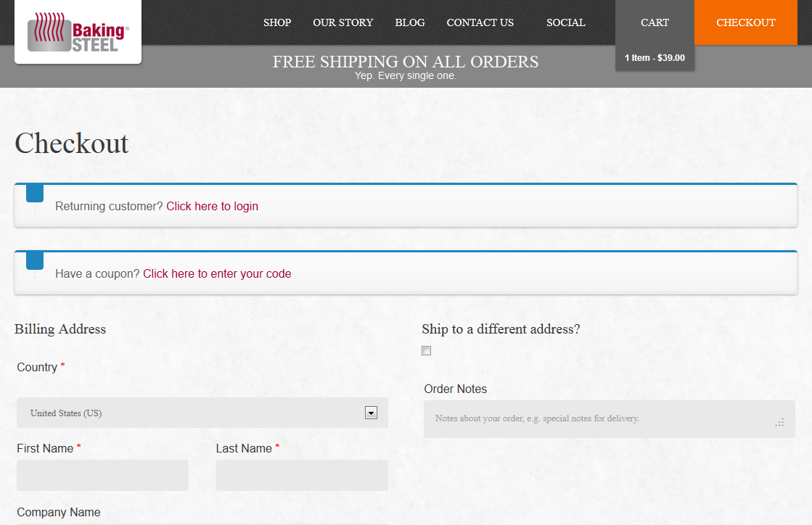812x525 pixels.
Task: Expand the Country dropdown
Action: pos(371,413)
